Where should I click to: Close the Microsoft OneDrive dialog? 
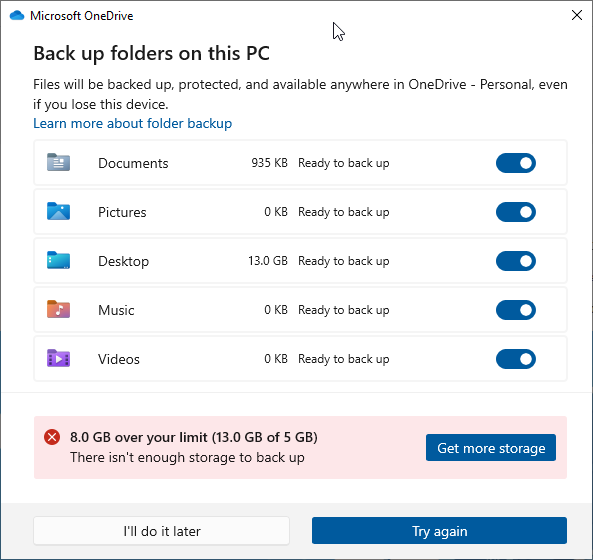click(x=577, y=15)
